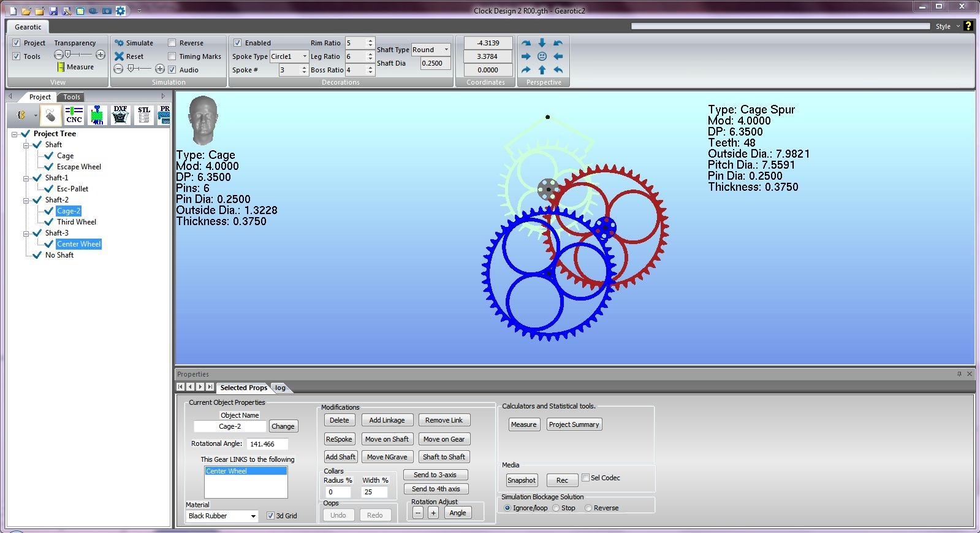The image size is (980, 533).
Task: Click the Transparency slider handle
Action: click(x=68, y=55)
